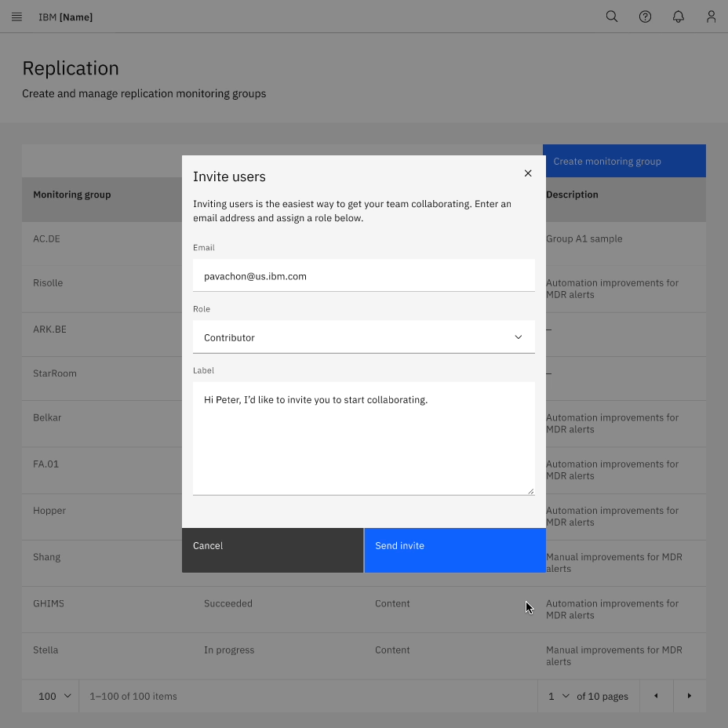728x728 pixels.
Task: Click the next page arrow in pagination
Action: pos(690,696)
